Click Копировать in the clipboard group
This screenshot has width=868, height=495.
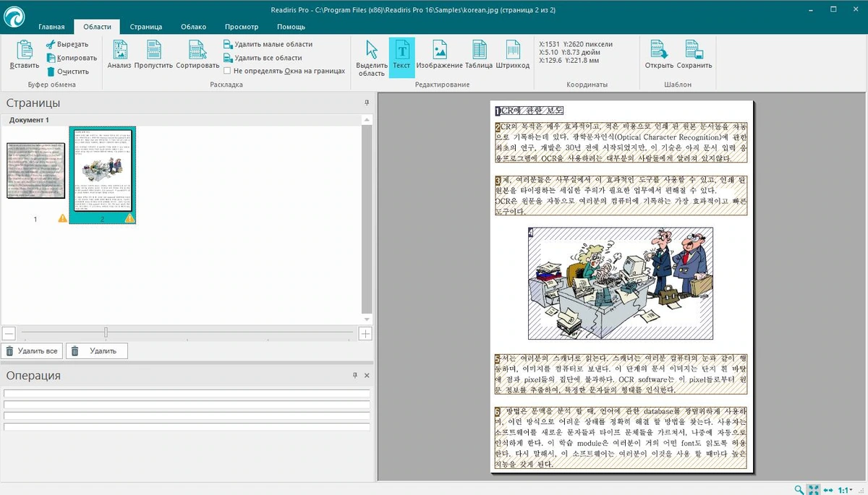point(71,58)
